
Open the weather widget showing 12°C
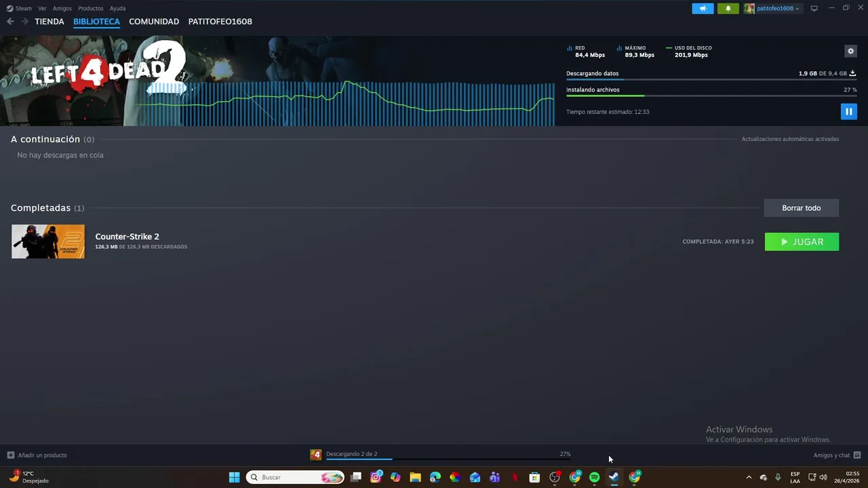(28, 477)
